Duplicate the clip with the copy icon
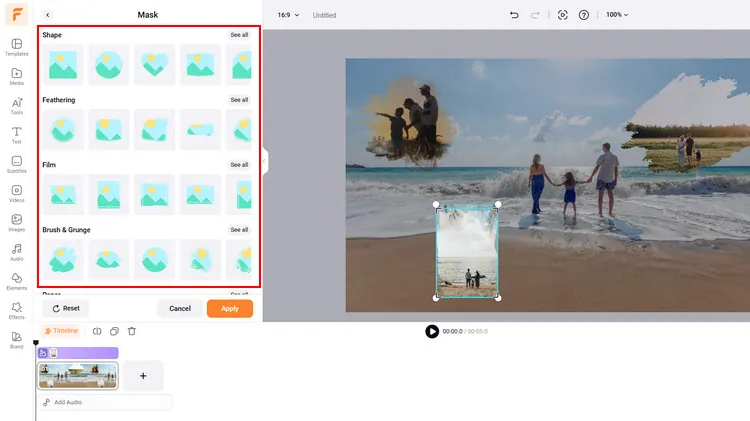 (114, 331)
